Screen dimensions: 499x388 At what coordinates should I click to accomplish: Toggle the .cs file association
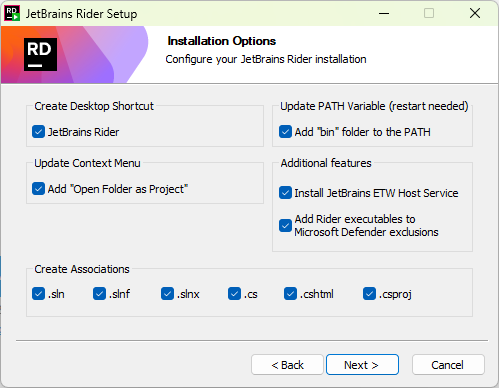234,294
